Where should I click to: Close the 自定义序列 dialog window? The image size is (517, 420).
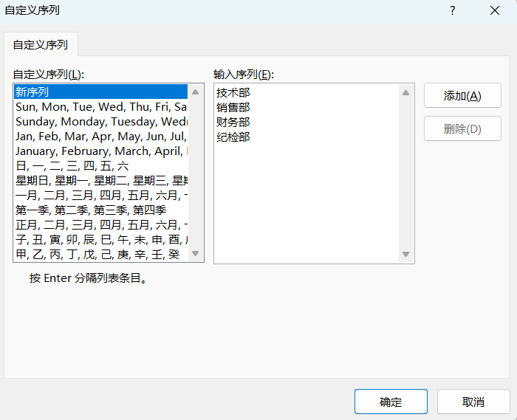(494, 10)
